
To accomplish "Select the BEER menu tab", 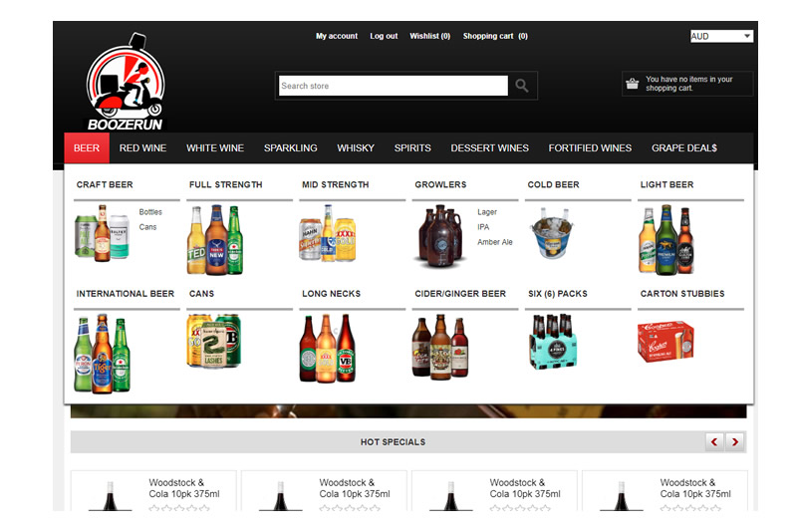I will (87, 147).
